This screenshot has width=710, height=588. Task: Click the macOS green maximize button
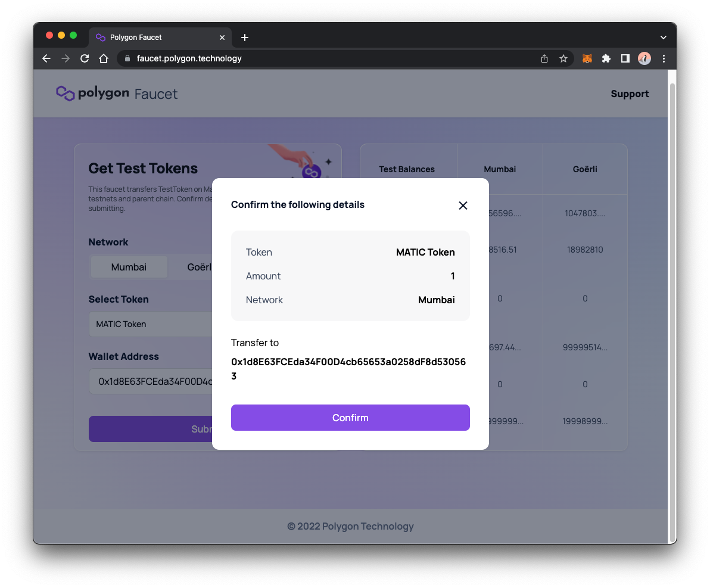tap(73, 35)
